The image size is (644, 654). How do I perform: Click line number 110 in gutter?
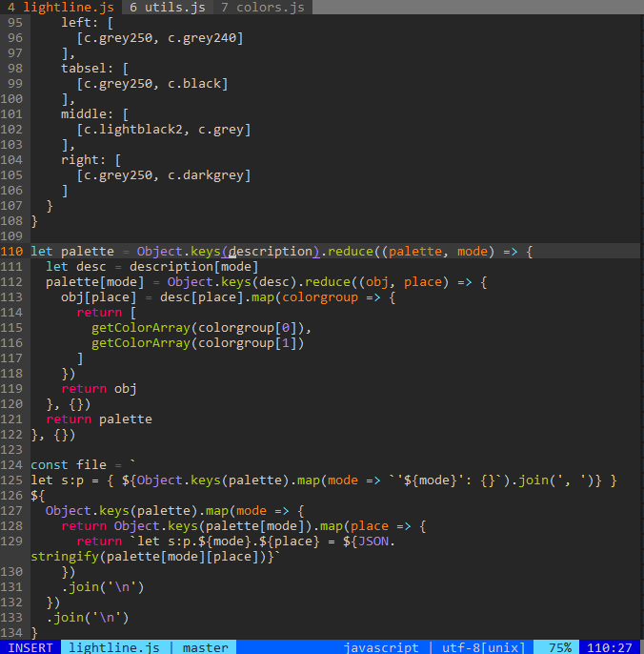[x=11, y=251]
